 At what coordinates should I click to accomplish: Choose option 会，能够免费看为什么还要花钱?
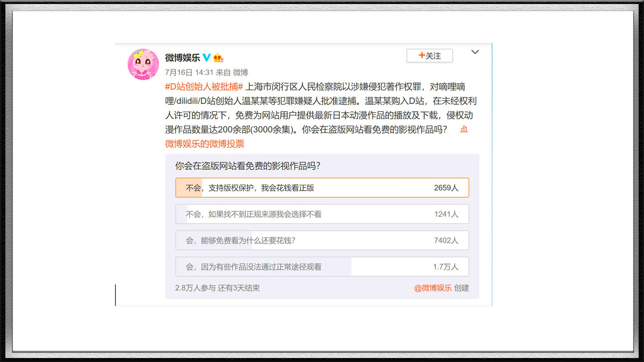point(240,240)
